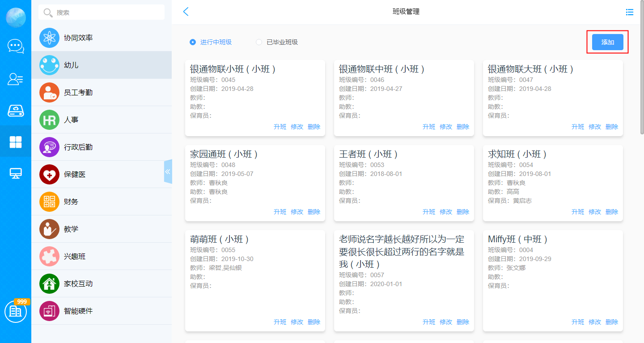Open the monitor screen icon in sidebar
The width and height of the screenshot is (644, 343).
pos(16,173)
